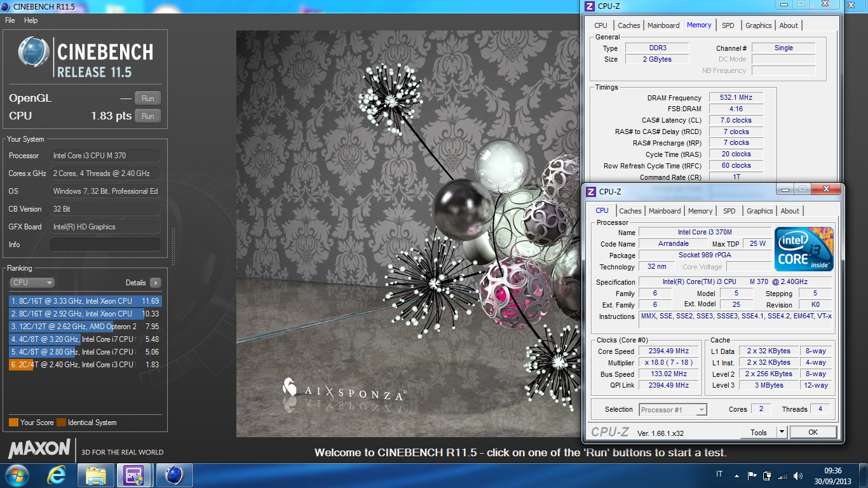Viewport: 868px width, 488px height.
Task: Open the Selection Processor #1 dropdown
Action: coord(673,410)
